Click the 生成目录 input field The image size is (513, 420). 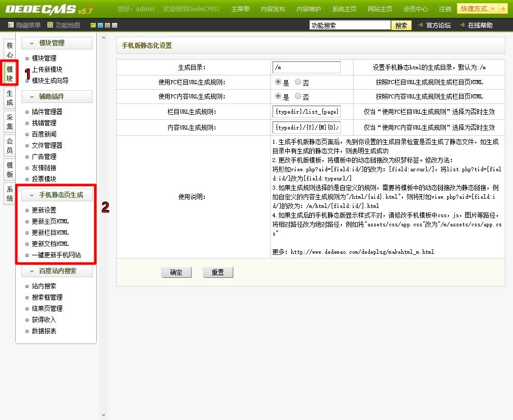coord(306,67)
